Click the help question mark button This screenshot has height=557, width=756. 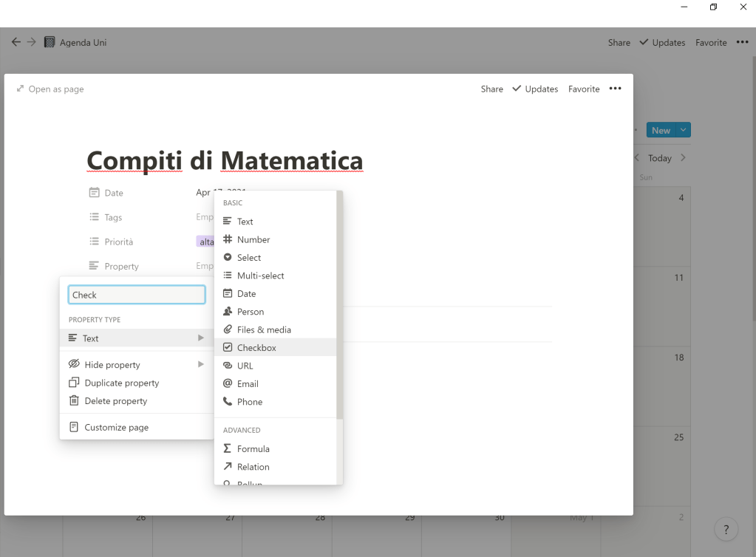click(726, 529)
